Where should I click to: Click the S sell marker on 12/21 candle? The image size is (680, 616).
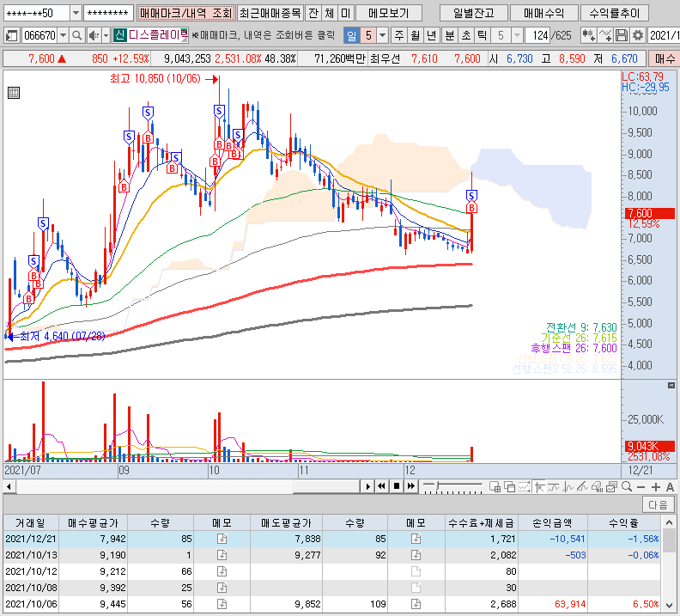click(471, 196)
